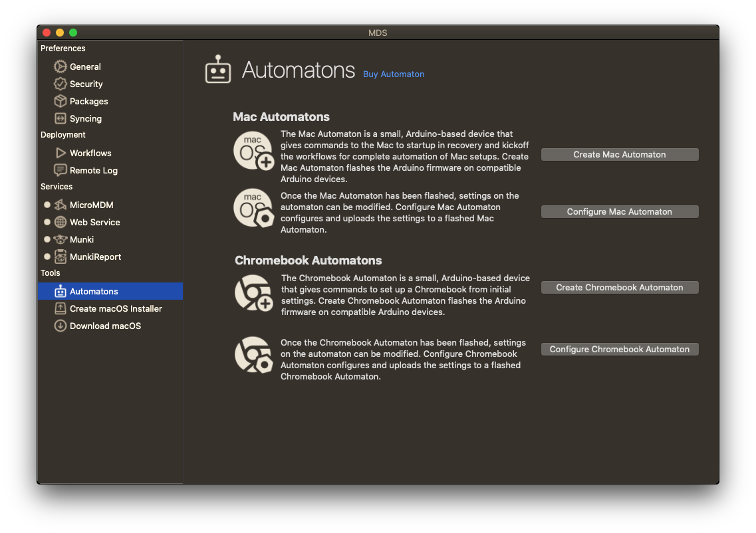Click the green zoom window button
756x533 pixels.
73,33
